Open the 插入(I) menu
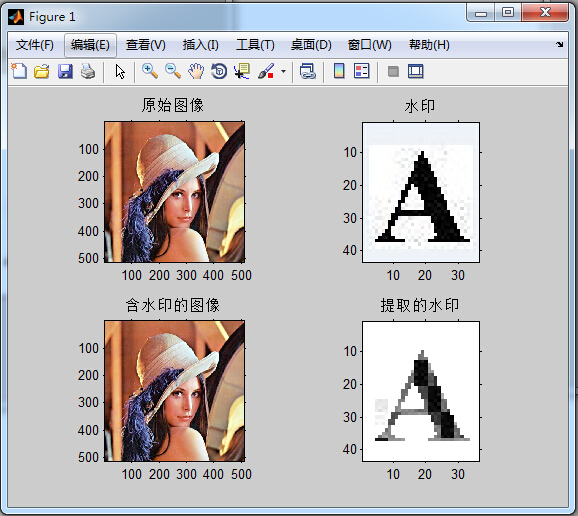The image size is (578, 516). [x=201, y=45]
